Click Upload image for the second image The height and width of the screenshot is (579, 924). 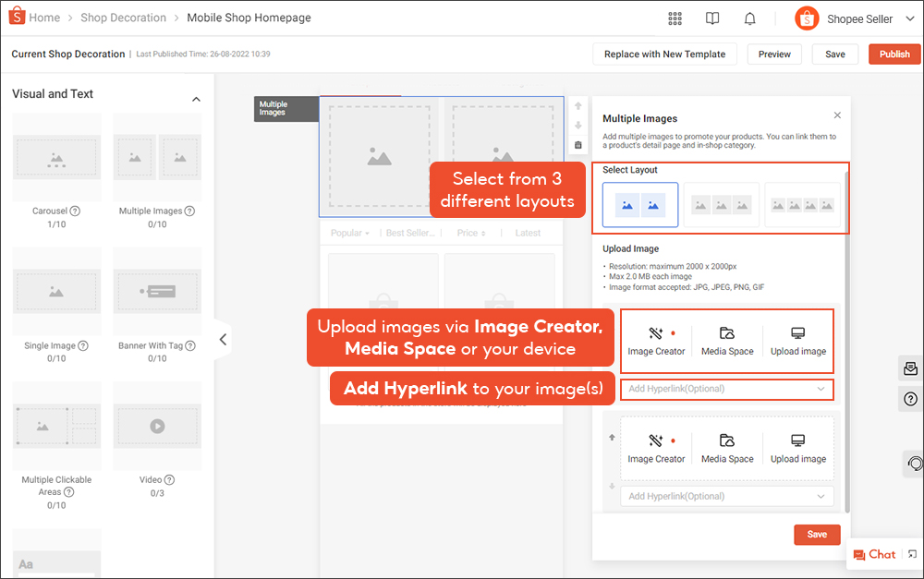pyautogui.click(x=798, y=449)
